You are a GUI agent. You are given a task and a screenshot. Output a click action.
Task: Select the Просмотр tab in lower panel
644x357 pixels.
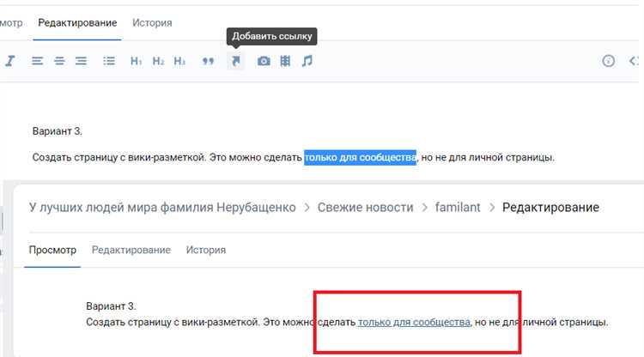52,250
